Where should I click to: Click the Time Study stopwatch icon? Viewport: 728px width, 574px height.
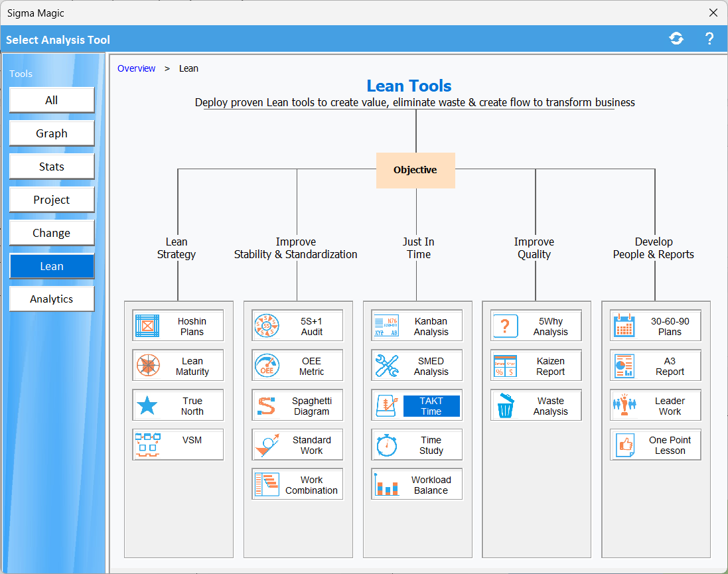tap(386, 445)
